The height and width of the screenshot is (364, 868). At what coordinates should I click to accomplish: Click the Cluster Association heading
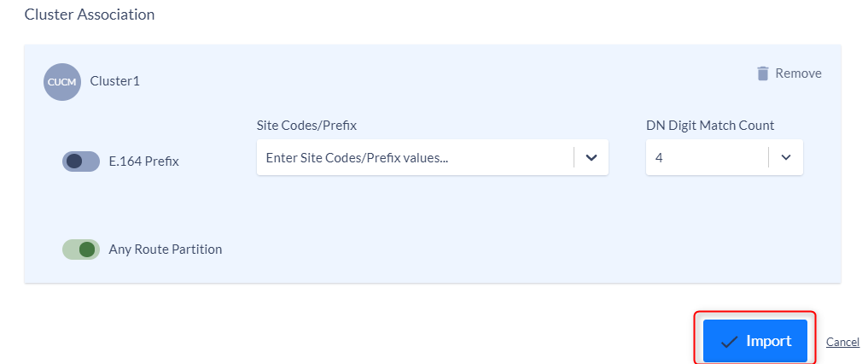pos(89,15)
